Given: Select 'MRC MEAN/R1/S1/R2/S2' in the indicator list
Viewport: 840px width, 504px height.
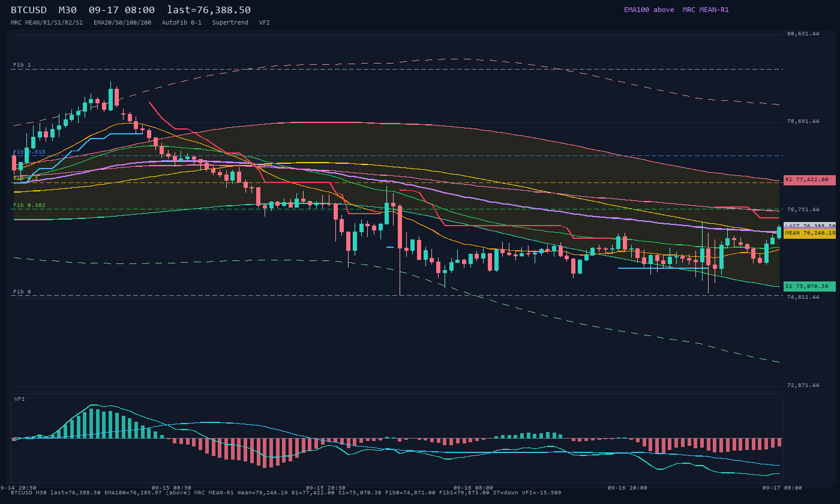Looking at the screenshot, I should 47,22.
